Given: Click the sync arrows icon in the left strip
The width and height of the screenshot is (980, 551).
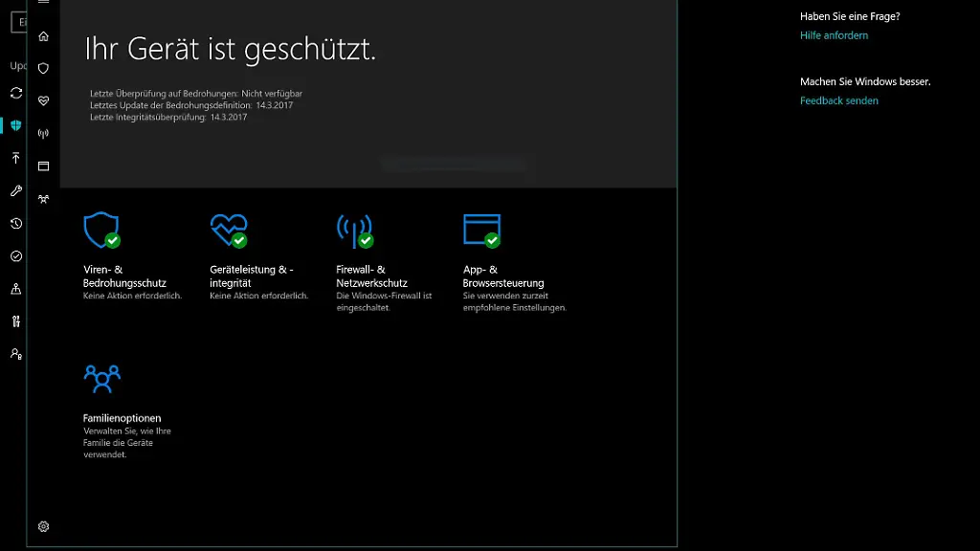Looking at the screenshot, I should [x=15, y=94].
